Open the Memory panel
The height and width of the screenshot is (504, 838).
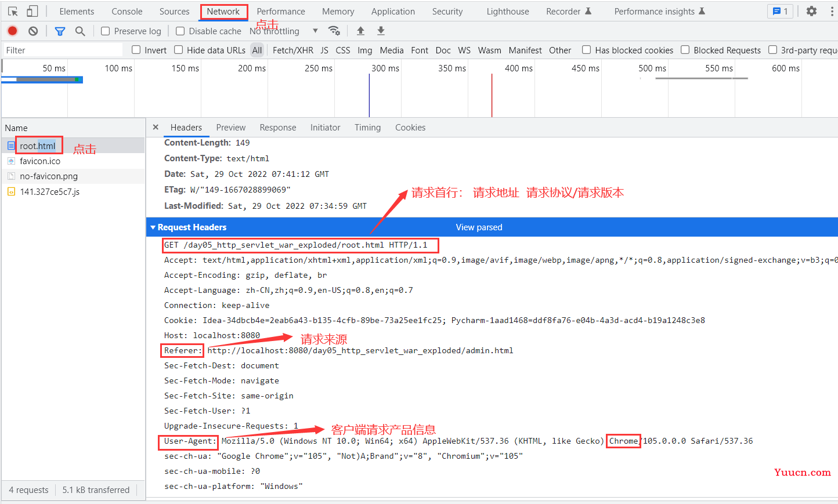338,11
